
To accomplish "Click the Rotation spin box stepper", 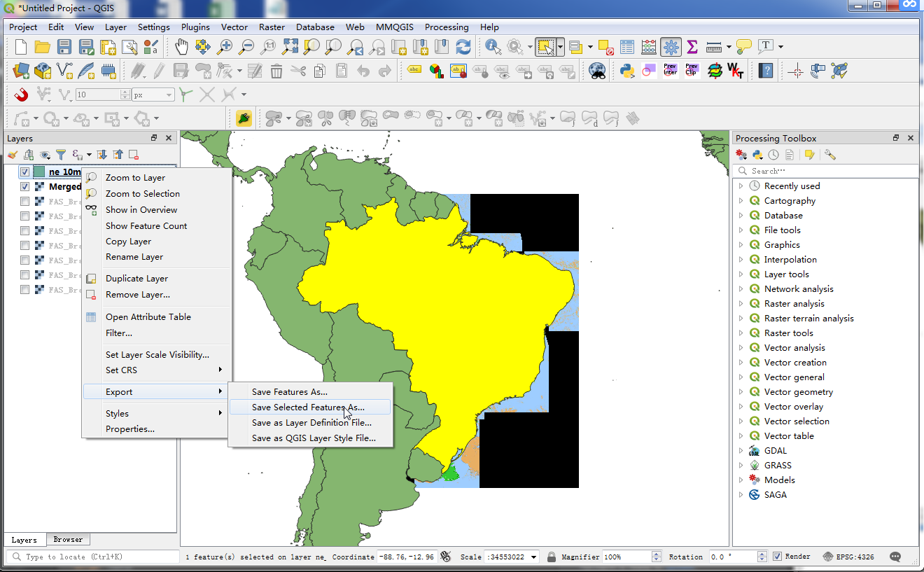I will point(762,557).
